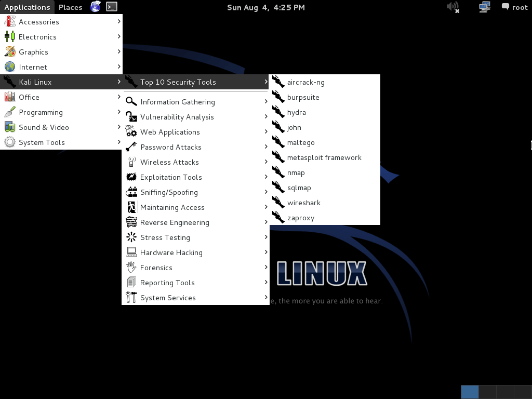Screen dimensions: 532x399
Task: Click the Information Gathering magnifying glass icon
Action: 131,101
